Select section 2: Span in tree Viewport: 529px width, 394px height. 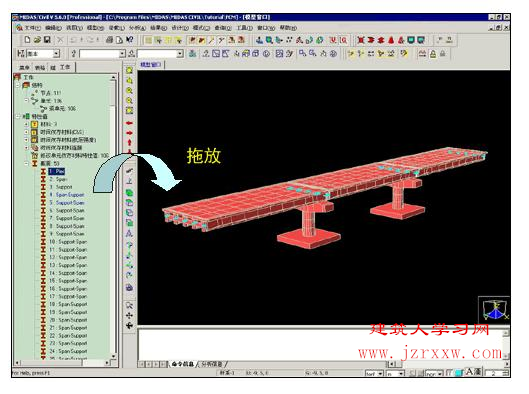(x=58, y=179)
